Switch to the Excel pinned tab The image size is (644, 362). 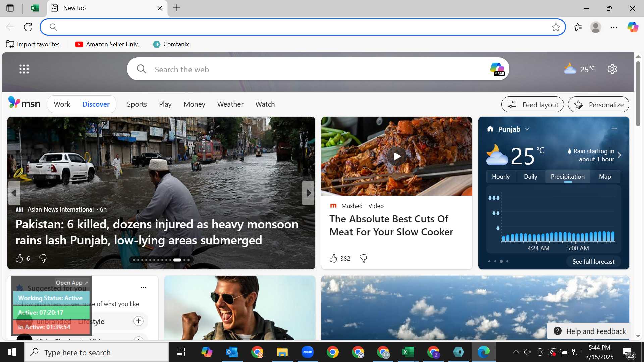[35, 8]
